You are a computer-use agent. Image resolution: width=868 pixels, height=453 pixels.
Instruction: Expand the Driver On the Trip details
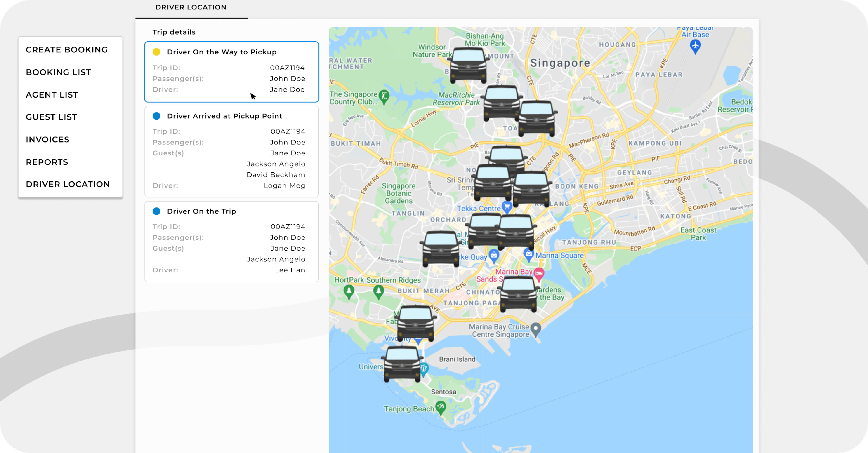coord(201,211)
